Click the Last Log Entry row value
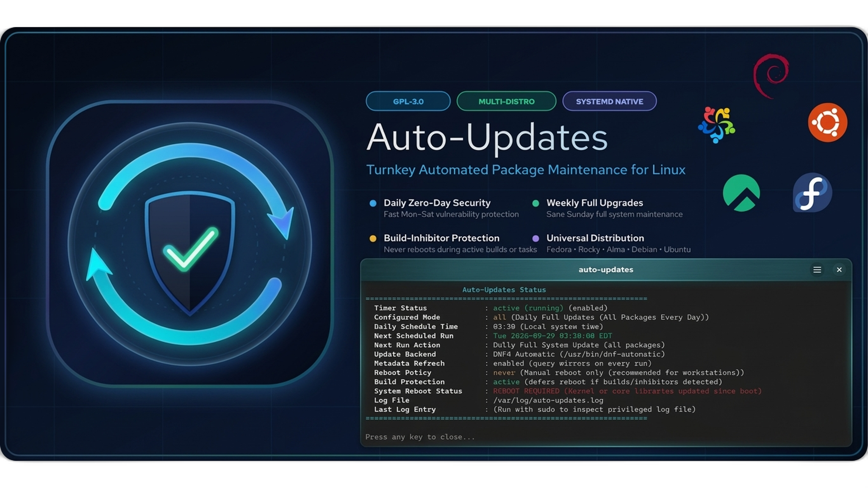The image size is (868, 488). 594,409
